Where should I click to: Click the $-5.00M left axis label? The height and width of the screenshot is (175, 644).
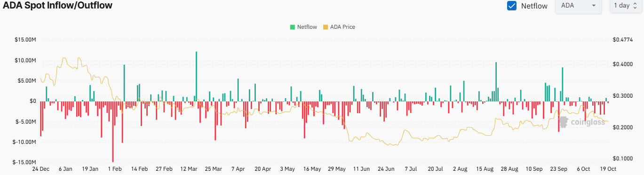(26, 122)
